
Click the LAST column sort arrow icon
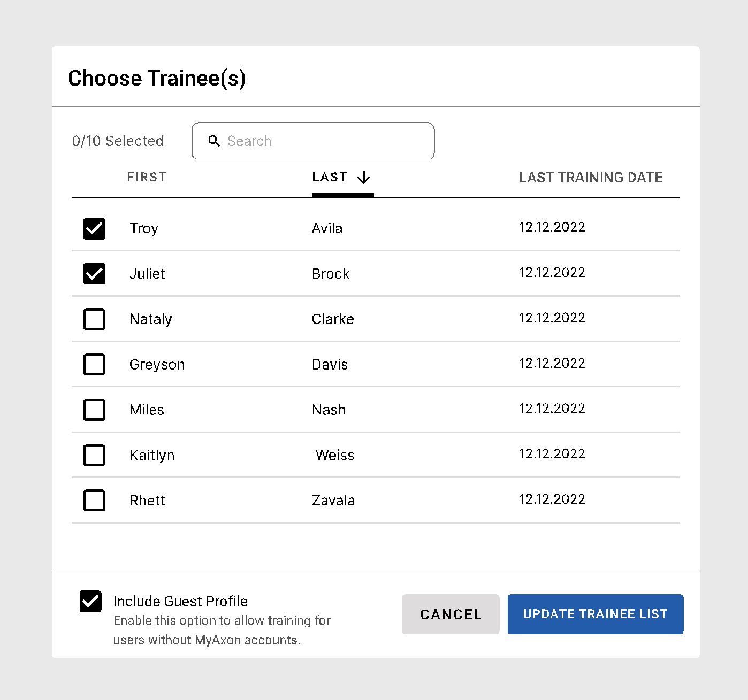tap(364, 177)
